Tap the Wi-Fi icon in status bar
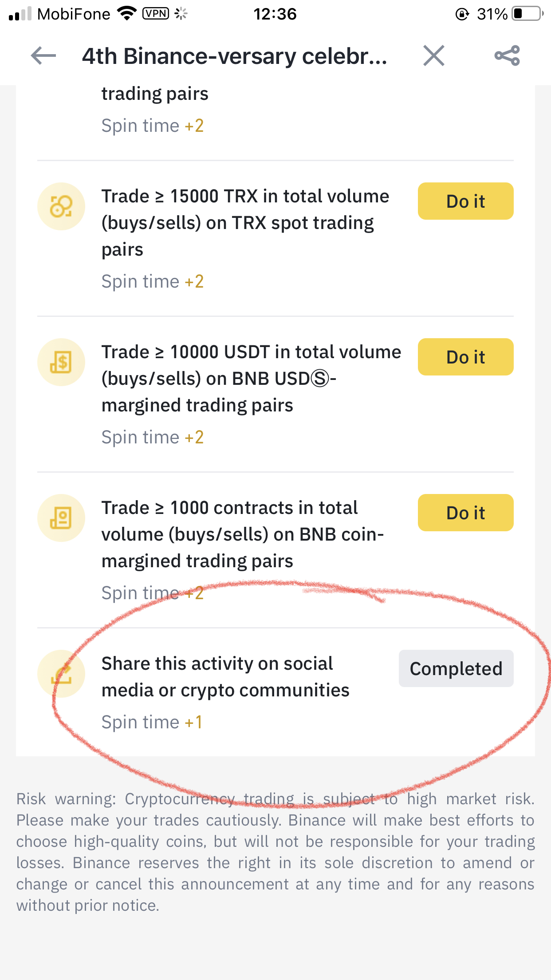 (x=127, y=14)
